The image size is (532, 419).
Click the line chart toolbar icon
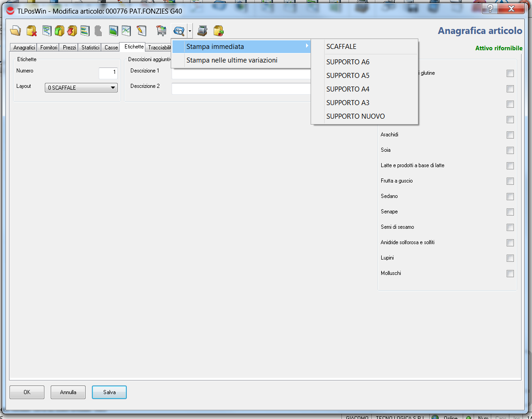pyautogui.click(x=126, y=31)
